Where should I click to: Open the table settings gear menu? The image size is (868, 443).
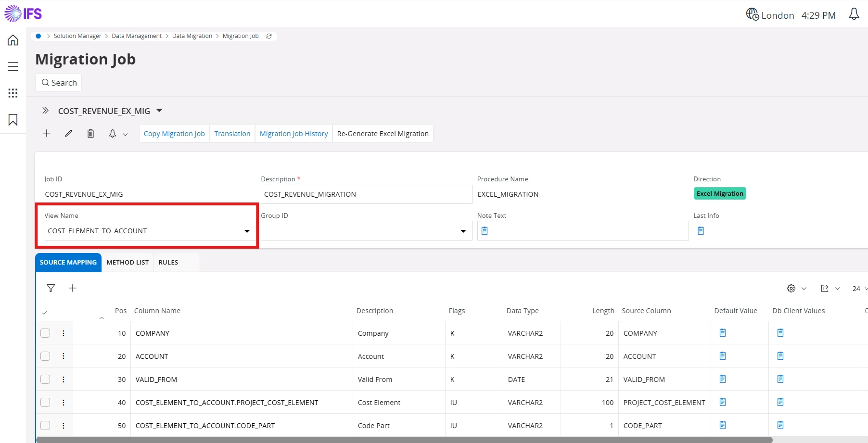(x=796, y=289)
